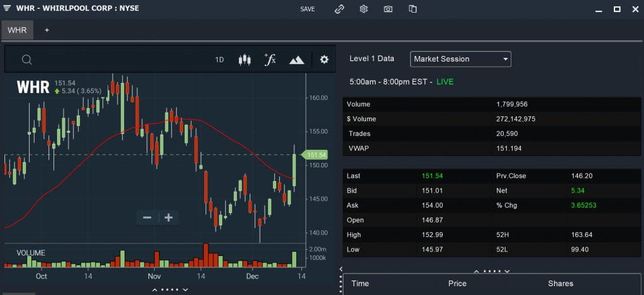The image size is (644, 295).
Task: Click the up chevron below Level 1 table
Action: coord(477,272)
